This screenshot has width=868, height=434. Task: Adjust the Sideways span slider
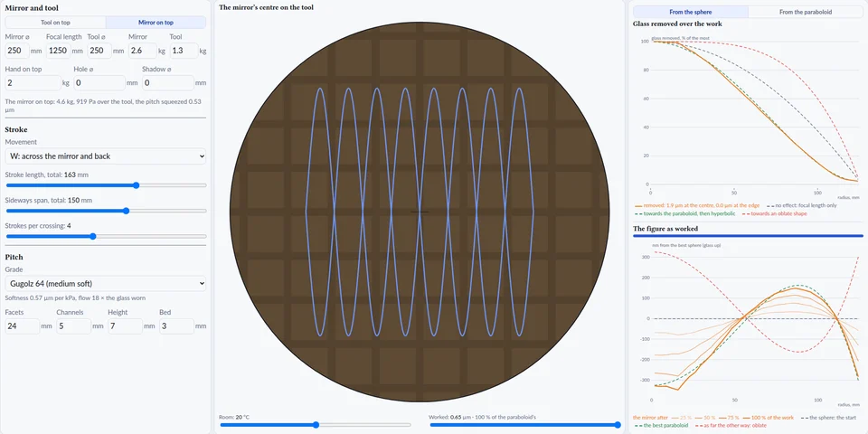(106, 211)
